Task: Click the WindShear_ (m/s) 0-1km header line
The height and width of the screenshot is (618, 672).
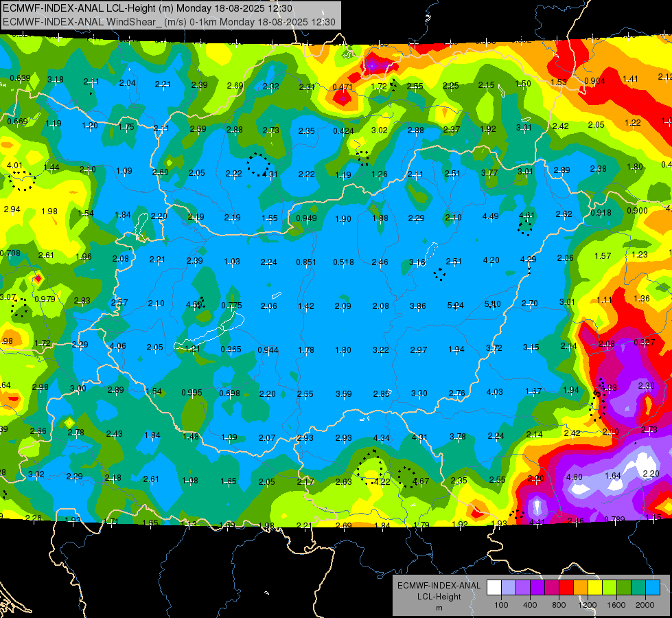Action: 169,22
